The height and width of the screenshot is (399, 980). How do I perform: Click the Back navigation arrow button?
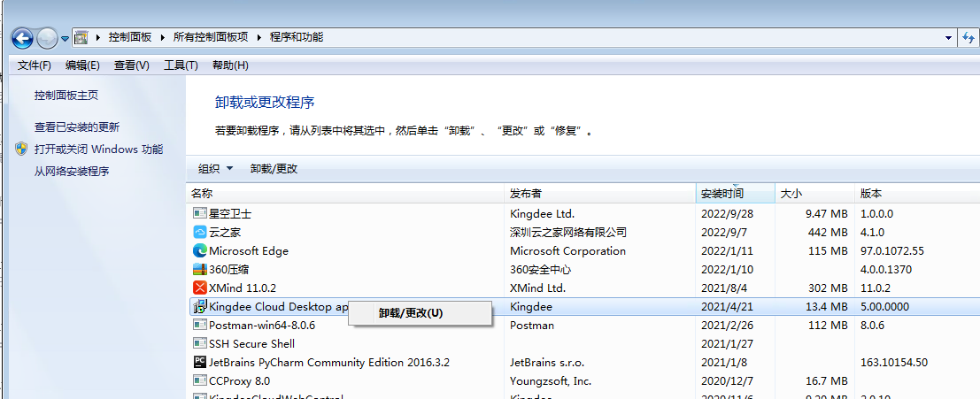[22, 39]
